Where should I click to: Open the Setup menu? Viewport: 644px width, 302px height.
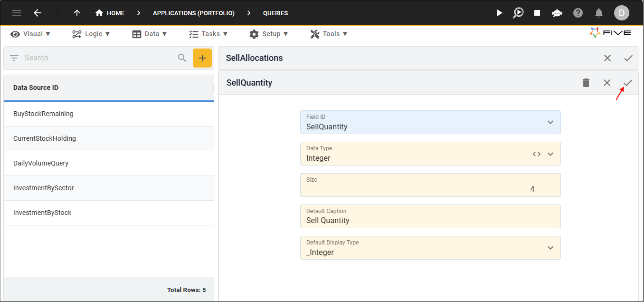(268, 34)
